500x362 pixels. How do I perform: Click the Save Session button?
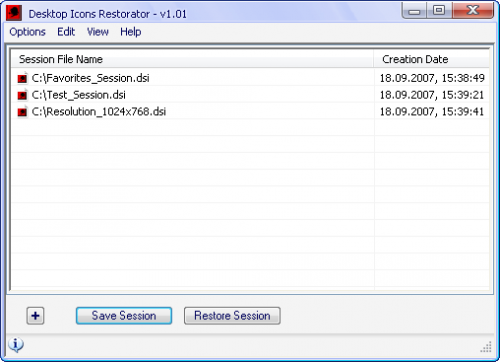[124, 316]
